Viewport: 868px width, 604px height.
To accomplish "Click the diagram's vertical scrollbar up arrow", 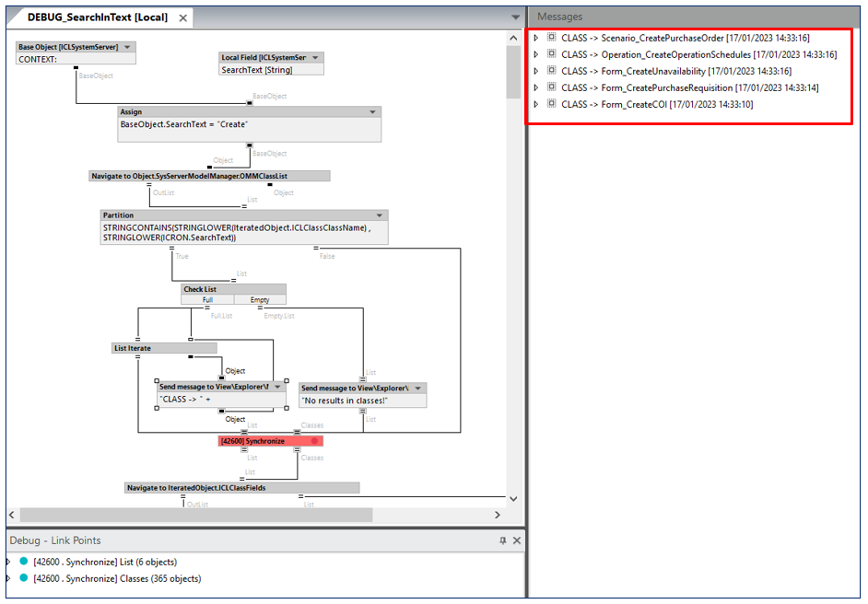I will tap(513, 38).
